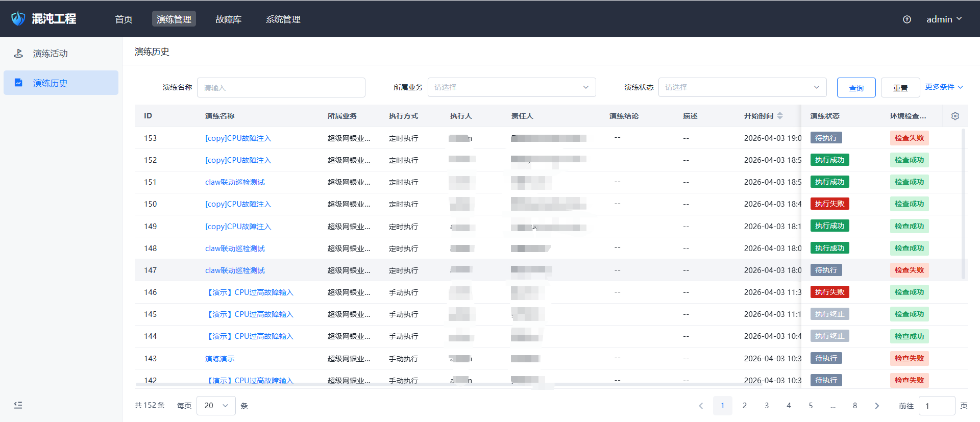Open the 演练状态 select box
980x422 pixels.
pos(742,87)
